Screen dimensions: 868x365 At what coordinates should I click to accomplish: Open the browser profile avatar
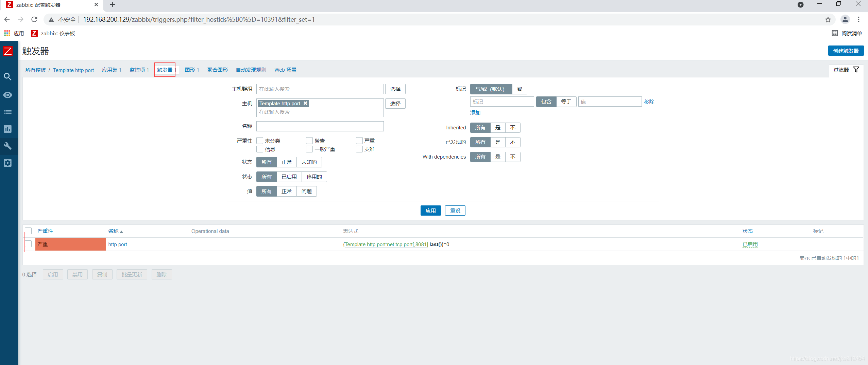click(x=845, y=19)
